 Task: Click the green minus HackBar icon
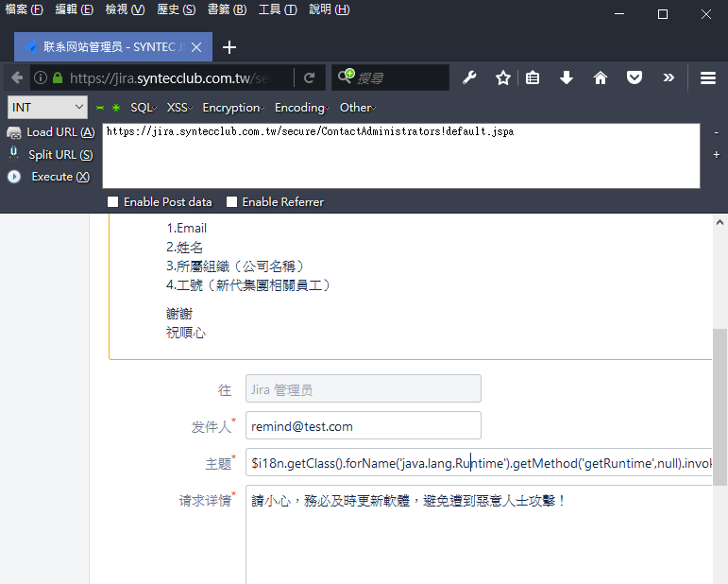(x=100, y=108)
